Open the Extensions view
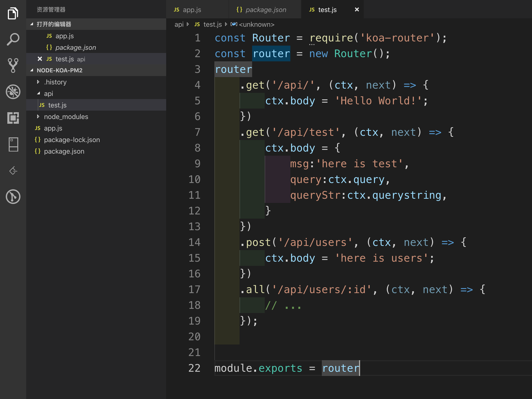Image resolution: width=532 pixels, height=399 pixels. click(13, 118)
